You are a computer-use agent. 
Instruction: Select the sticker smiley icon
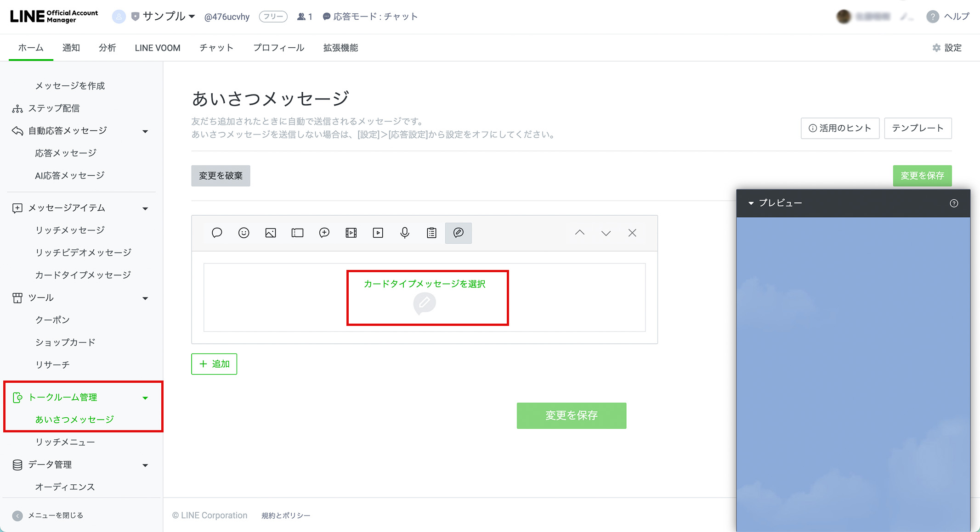244,233
